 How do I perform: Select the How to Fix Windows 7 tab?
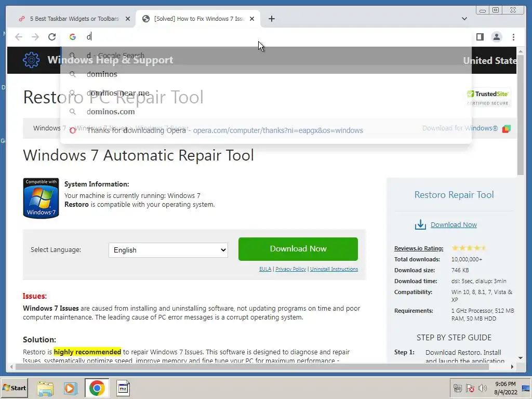point(198,19)
